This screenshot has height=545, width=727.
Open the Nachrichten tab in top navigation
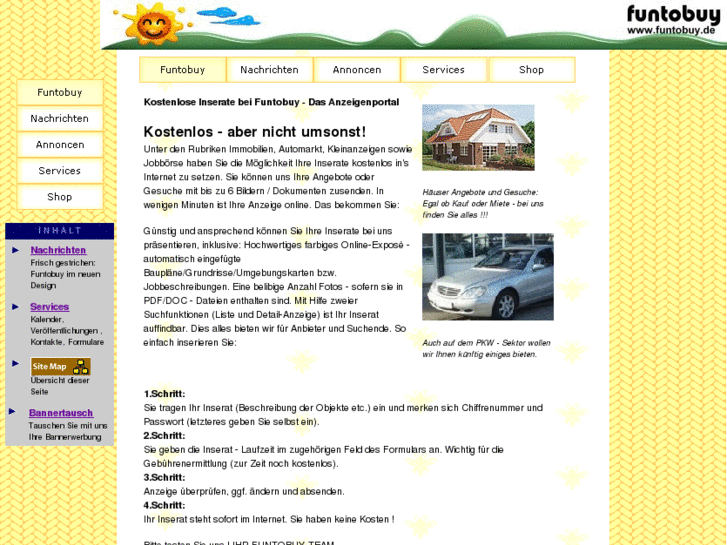pyautogui.click(x=269, y=70)
